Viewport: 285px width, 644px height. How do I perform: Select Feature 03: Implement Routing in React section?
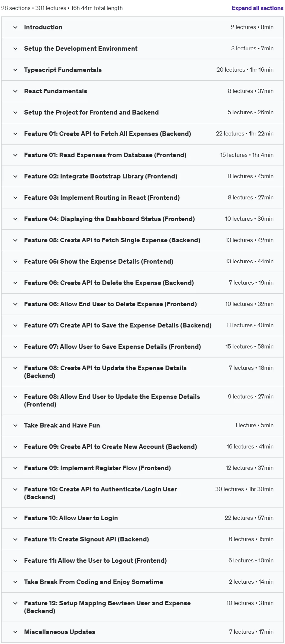142,198
